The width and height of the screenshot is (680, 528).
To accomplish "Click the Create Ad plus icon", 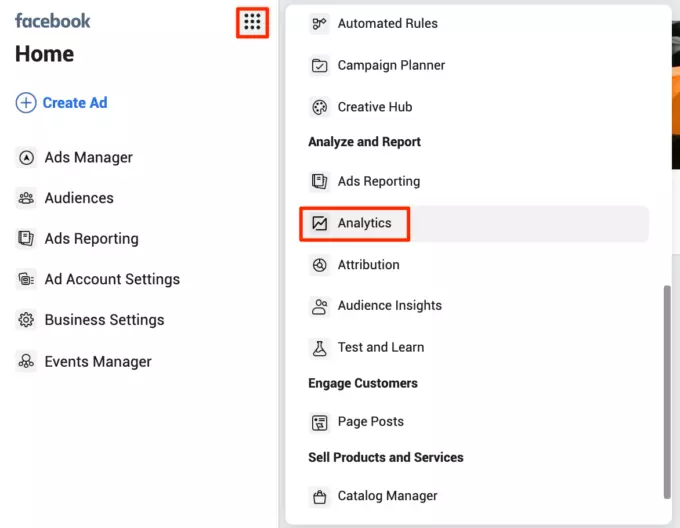I will (26, 103).
